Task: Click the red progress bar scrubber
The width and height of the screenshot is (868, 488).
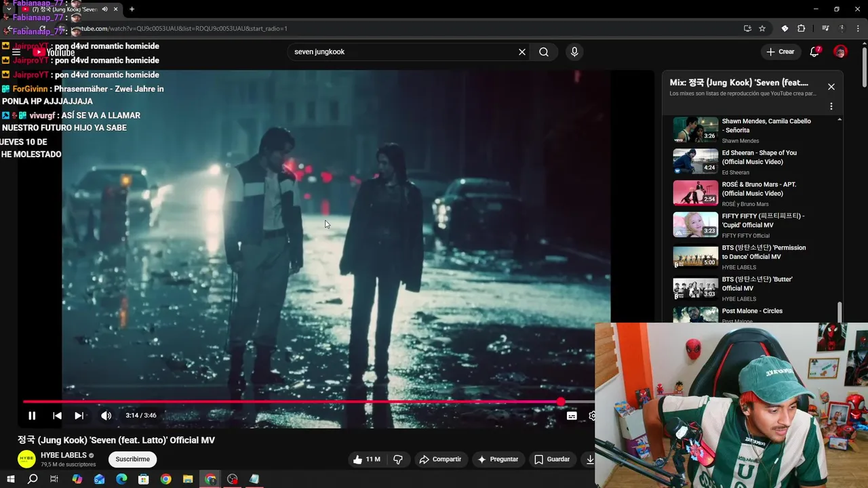Action: coord(561,402)
